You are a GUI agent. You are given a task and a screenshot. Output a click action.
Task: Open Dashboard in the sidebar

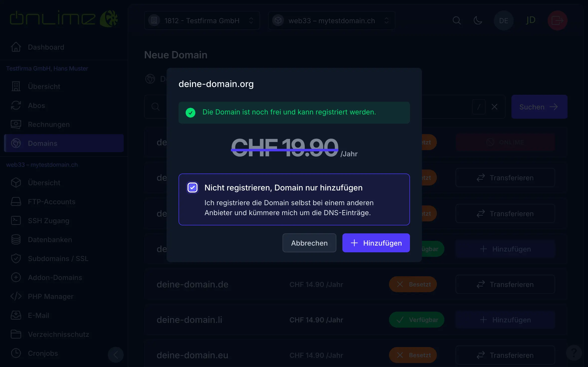tap(46, 47)
